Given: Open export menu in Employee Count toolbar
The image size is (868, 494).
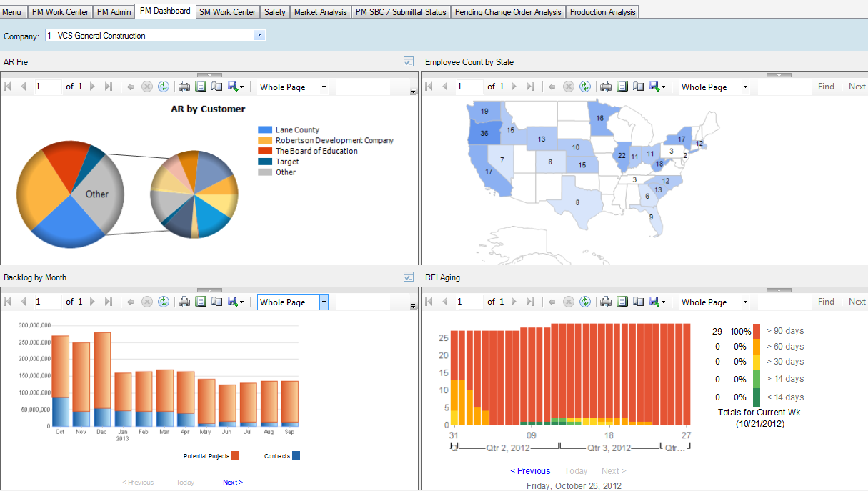Looking at the screenshot, I should [657, 87].
